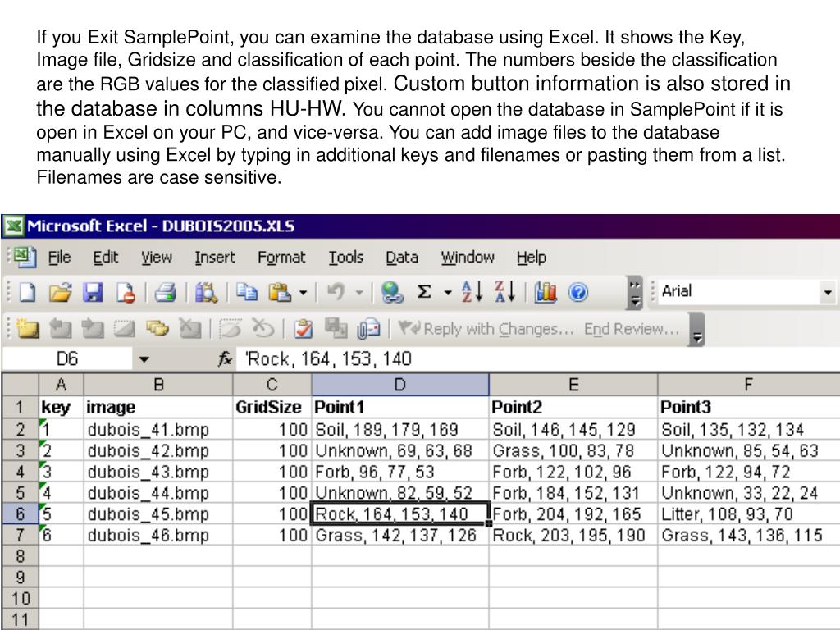Select row 6 header
Screen dimensions: 840x630
pos(20,514)
